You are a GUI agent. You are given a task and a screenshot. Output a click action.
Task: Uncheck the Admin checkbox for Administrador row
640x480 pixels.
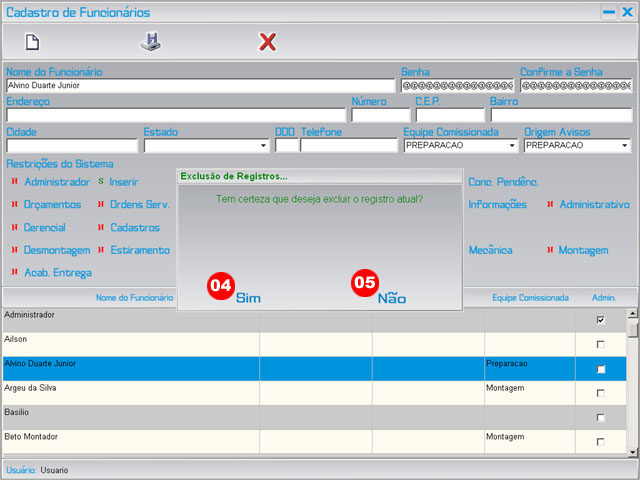pos(600,320)
